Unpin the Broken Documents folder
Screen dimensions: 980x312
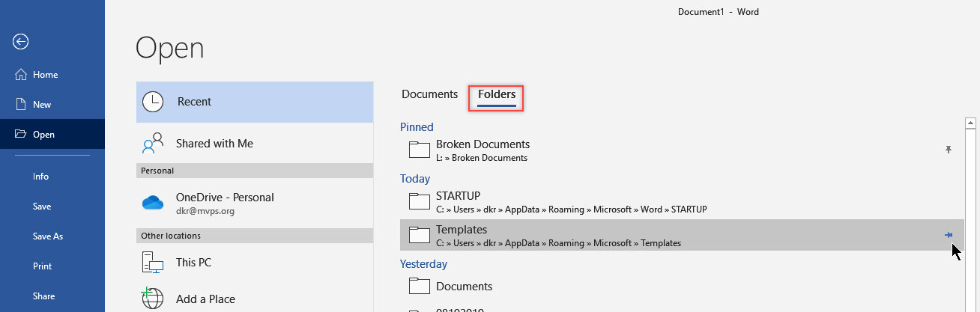tap(949, 150)
